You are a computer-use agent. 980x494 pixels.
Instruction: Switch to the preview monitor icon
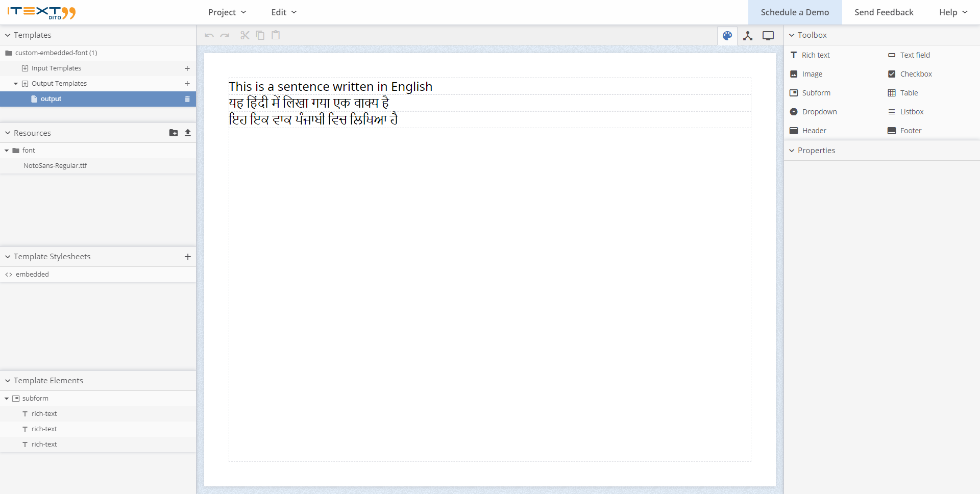768,36
